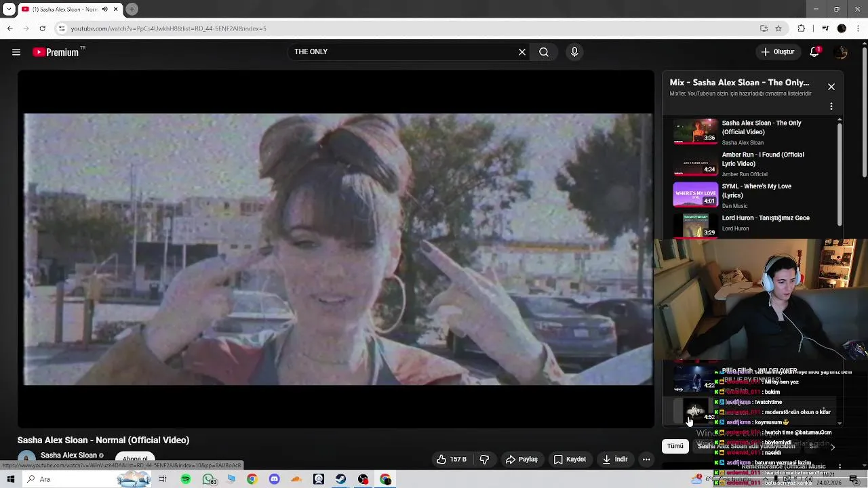868x488 pixels.
Task: Open Chrome extensions puzzle icon
Action: coord(802,28)
